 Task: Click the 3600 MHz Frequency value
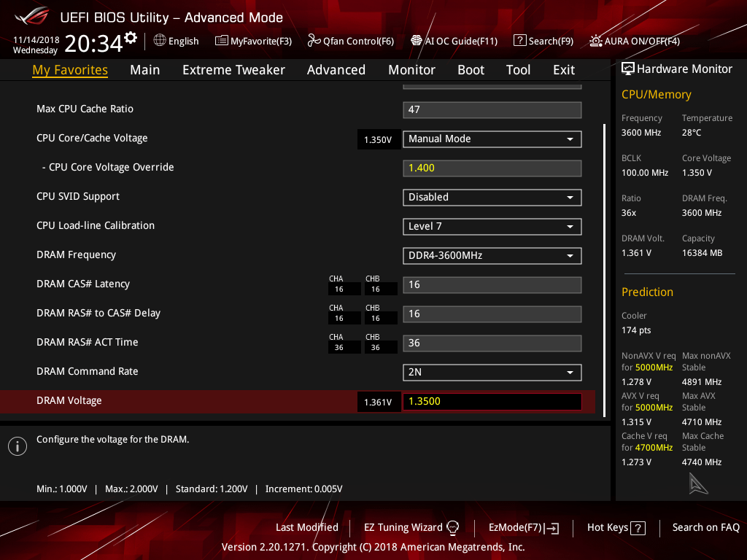(x=640, y=133)
